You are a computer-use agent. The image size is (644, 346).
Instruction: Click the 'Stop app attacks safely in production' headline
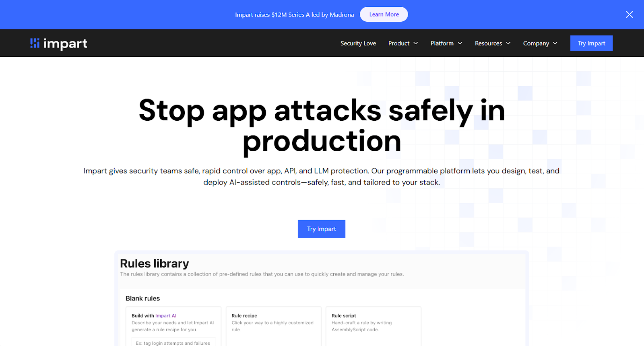click(322, 126)
